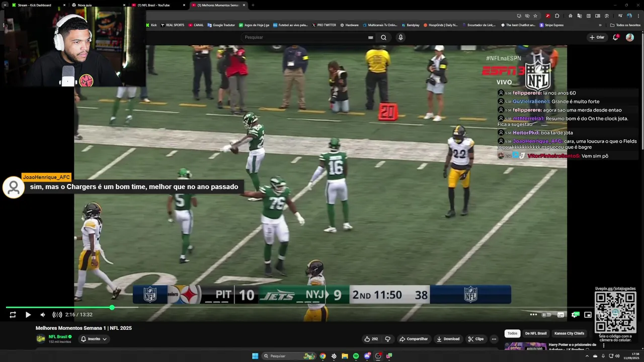Like the video with 292 likes
The image size is (644, 362).
(x=371, y=339)
